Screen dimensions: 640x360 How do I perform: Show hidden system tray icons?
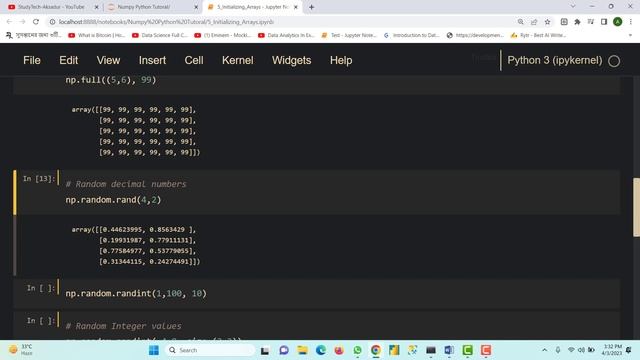click(544, 350)
